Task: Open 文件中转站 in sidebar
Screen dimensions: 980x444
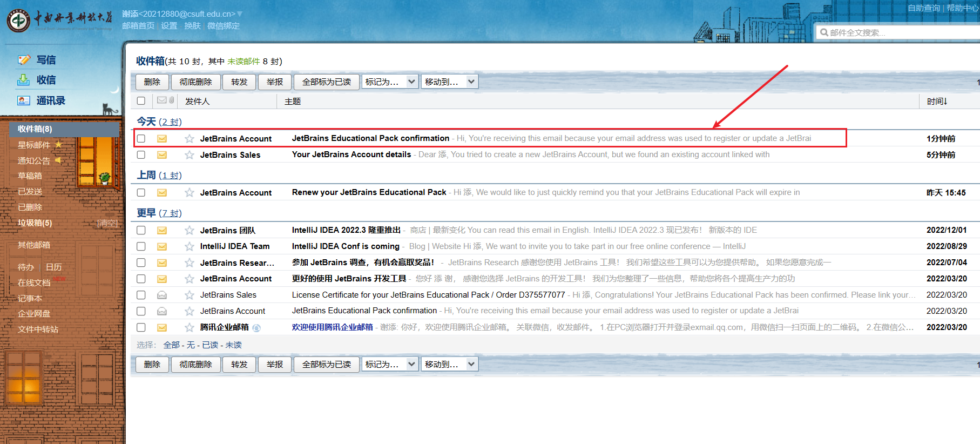Action: (x=38, y=329)
